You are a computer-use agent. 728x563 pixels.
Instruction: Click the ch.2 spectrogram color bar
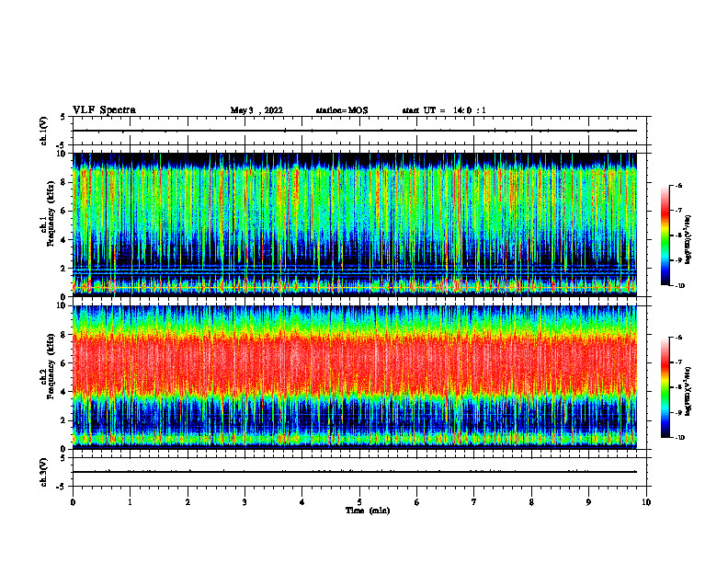click(665, 387)
